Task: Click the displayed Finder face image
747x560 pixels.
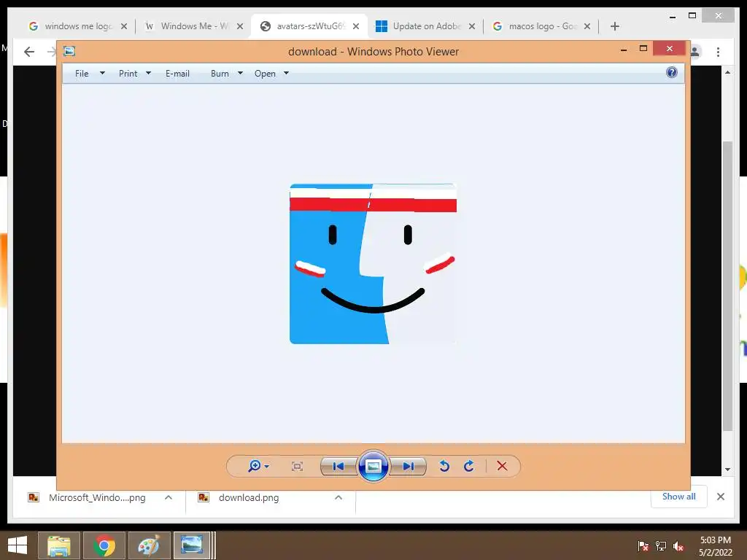Action: pos(373,264)
